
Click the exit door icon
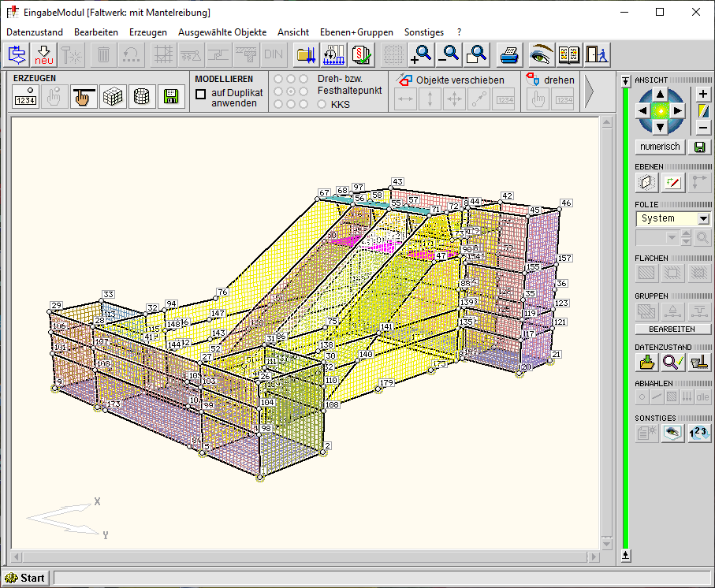click(597, 55)
